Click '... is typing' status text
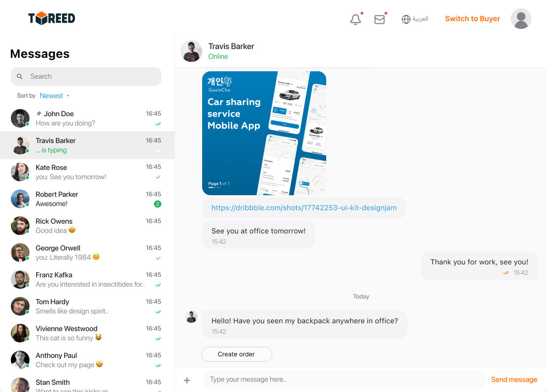547x392 pixels. tap(51, 150)
